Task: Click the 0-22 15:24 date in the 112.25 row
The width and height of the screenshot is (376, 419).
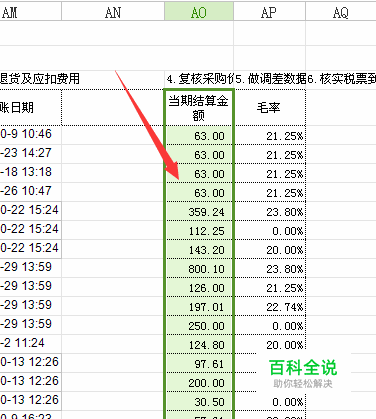Action: 31,229
